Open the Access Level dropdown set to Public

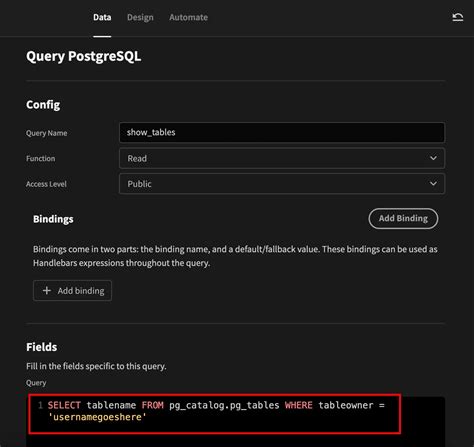click(282, 184)
